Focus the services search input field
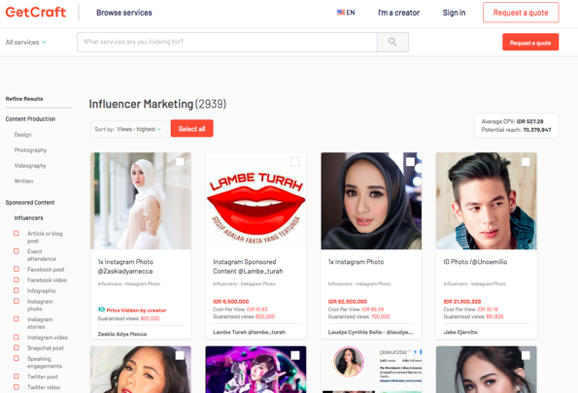Viewport: 578px width, 393px height. (227, 42)
